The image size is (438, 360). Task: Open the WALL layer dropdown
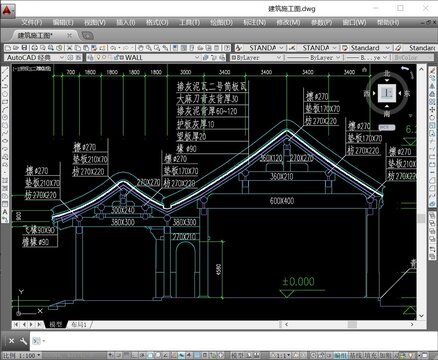pos(197,57)
